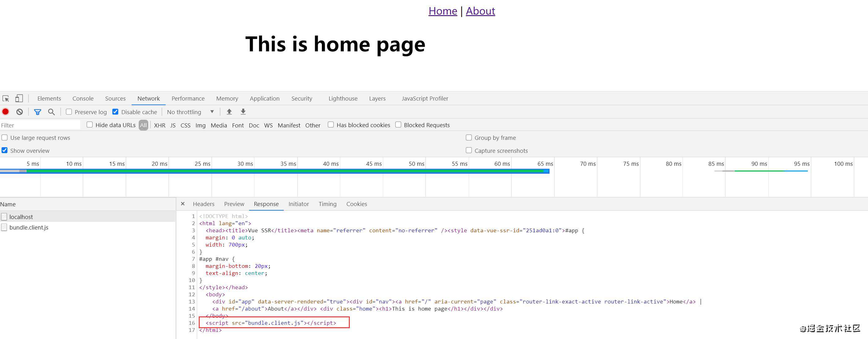Click response line 16 script tag text
Image resolution: width=868 pixels, height=339 pixels.
(x=271, y=323)
